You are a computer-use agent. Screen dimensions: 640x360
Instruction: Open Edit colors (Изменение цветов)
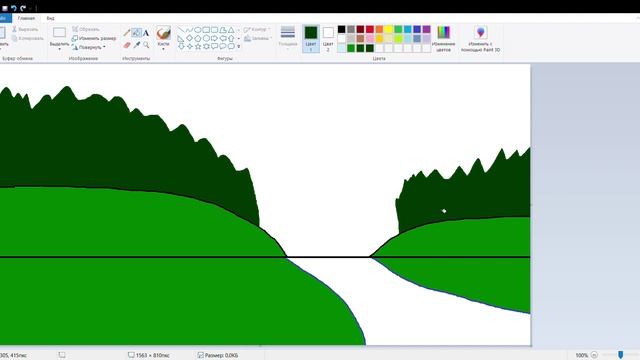(443, 39)
